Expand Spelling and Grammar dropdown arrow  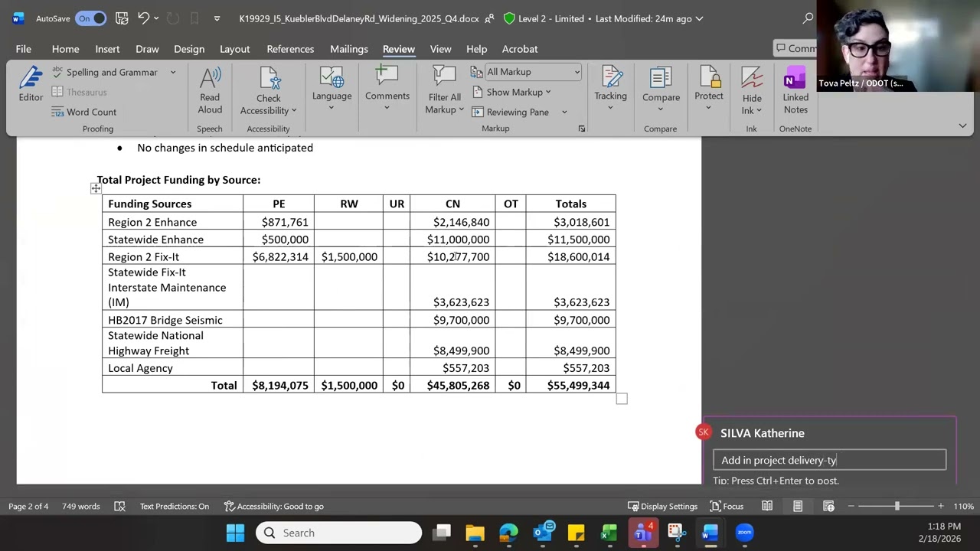pos(173,72)
